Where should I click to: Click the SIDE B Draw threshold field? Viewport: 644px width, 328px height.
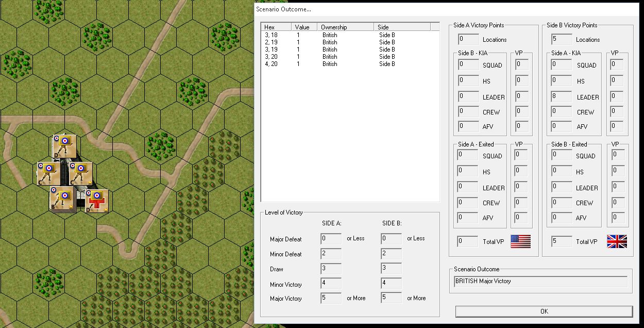point(392,269)
